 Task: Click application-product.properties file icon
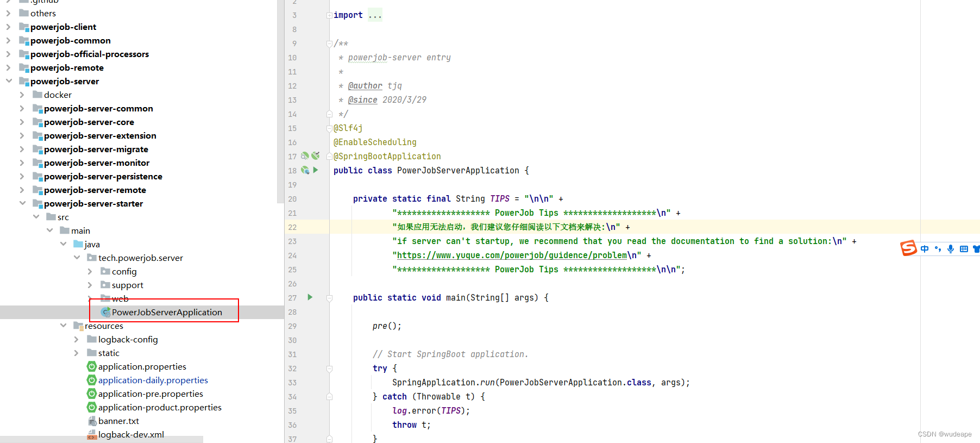(92, 407)
